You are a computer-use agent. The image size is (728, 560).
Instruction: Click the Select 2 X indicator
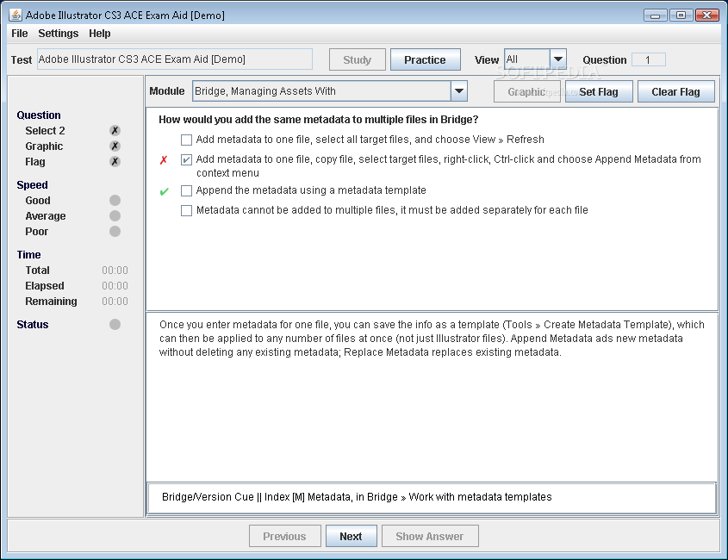(x=115, y=130)
